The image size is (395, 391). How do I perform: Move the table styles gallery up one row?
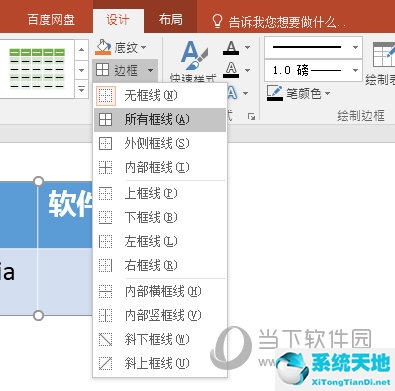pyautogui.click(x=82, y=50)
